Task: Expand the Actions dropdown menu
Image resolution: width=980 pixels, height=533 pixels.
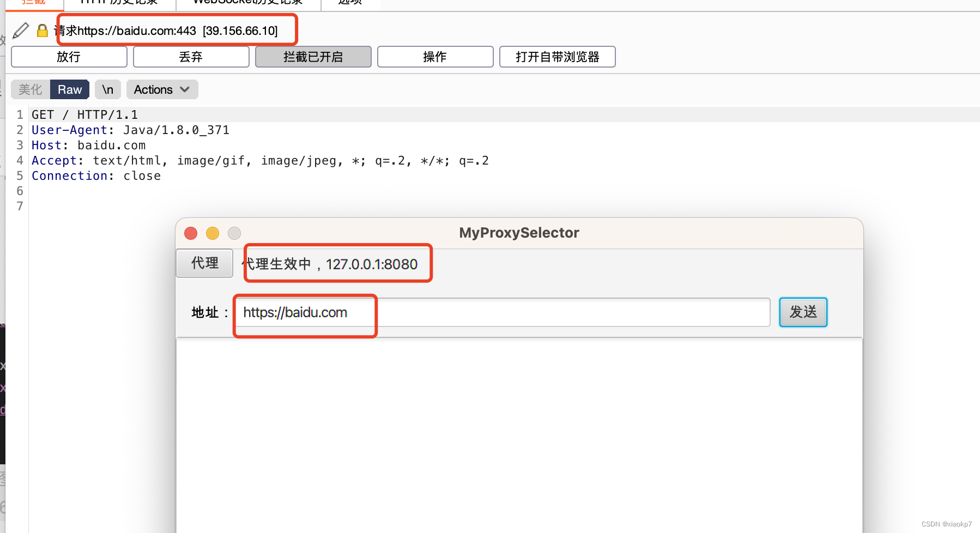Action: click(162, 89)
